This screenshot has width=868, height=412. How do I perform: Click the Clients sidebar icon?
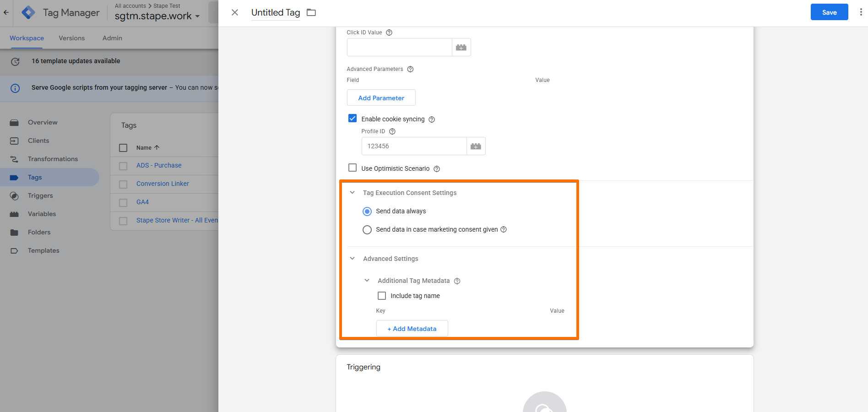(x=14, y=141)
